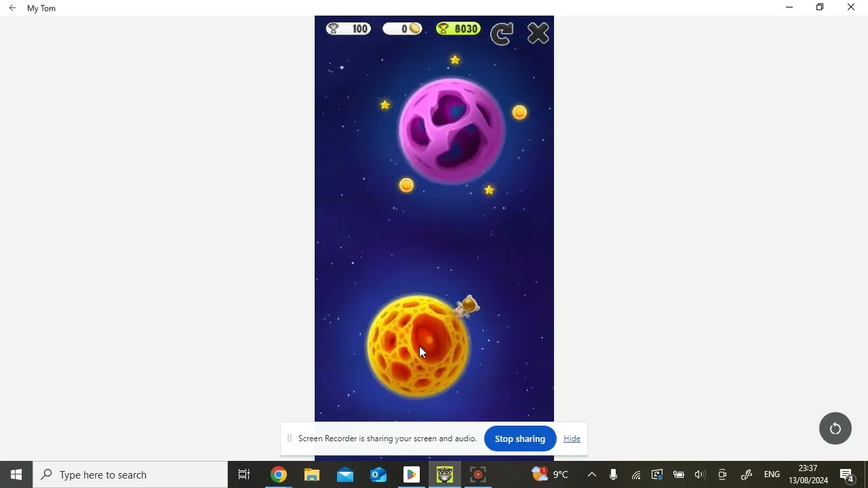The height and width of the screenshot is (488, 868).
Task: Minimize the My Tom window
Action: click(789, 7)
